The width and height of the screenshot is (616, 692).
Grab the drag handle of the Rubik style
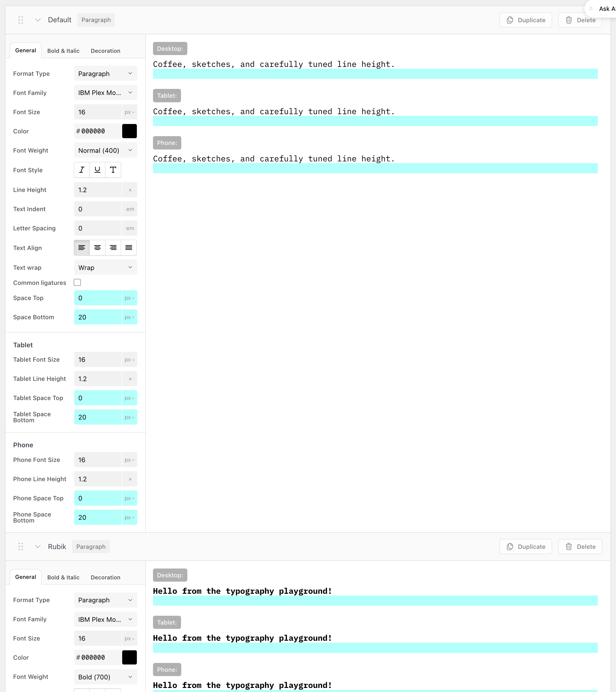(21, 547)
